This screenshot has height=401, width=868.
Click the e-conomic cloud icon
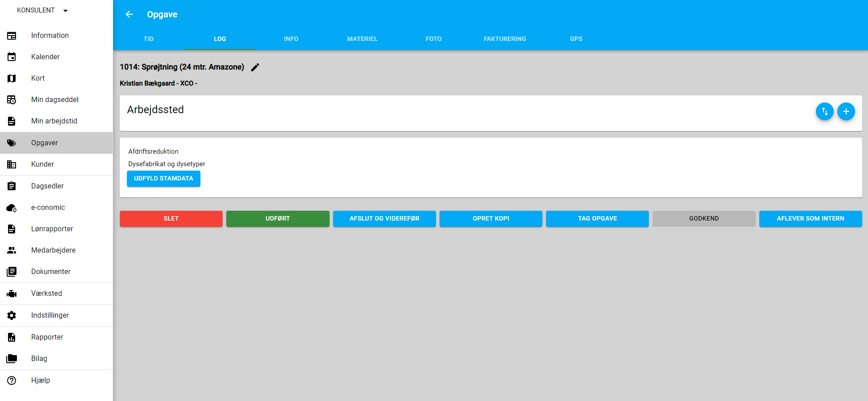click(12, 208)
